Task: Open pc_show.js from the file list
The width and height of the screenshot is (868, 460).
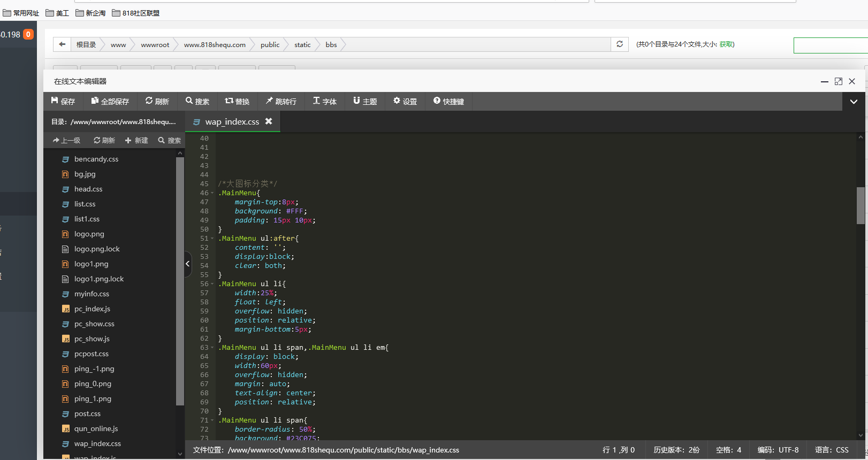Action: [x=92, y=339]
